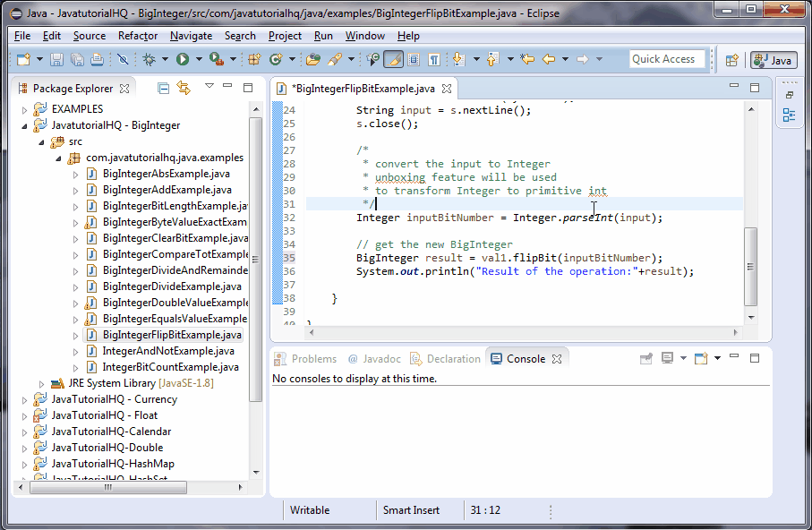Screen dimensions: 812x530
Task: Collapse the JavatutorialHQ - BigInteger project
Action: [x=23, y=124]
